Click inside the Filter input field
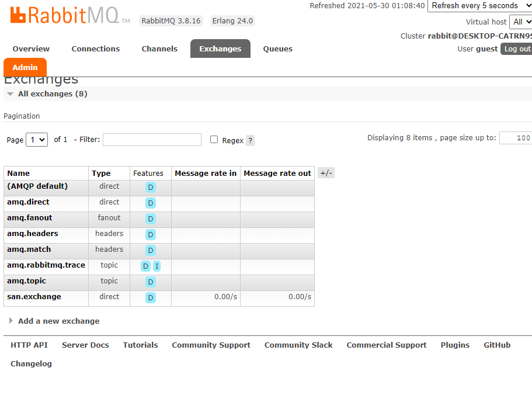This screenshot has width=532, height=409. tap(152, 140)
